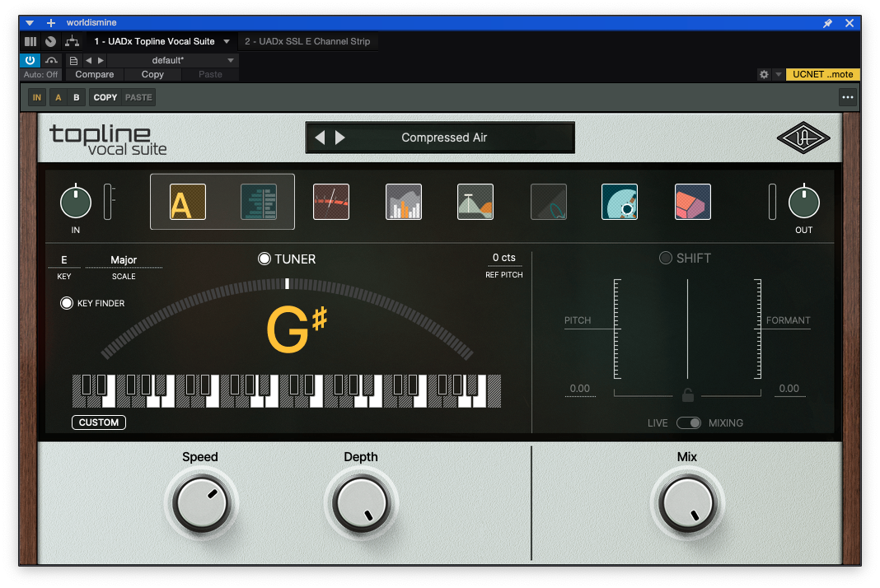The width and height of the screenshot is (880, 588).
Task: Open the KEY selector showing E
Action: pos(64,259)
